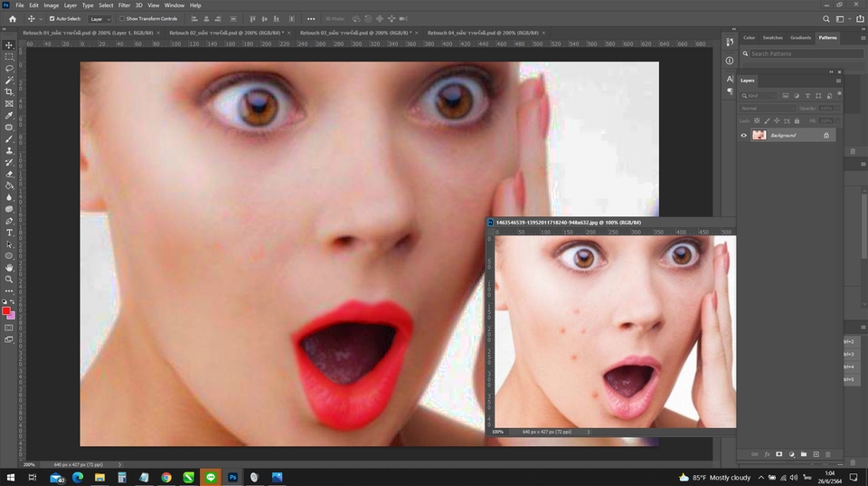Viewport: 868px width, 486px height.
Task: Select the Lasso tool
Action: (9, 69)
